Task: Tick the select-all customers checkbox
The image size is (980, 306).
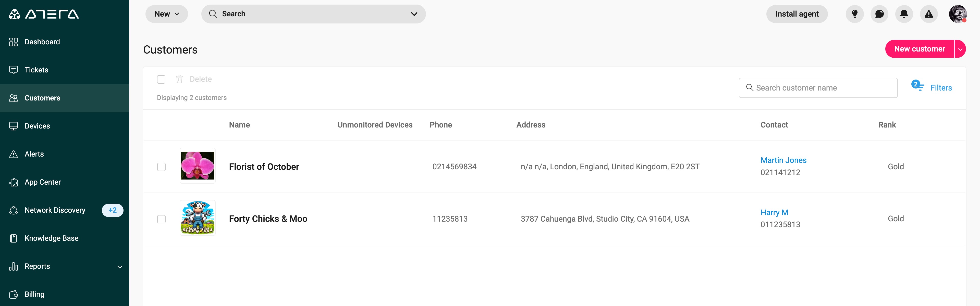Action: (161, 79)
